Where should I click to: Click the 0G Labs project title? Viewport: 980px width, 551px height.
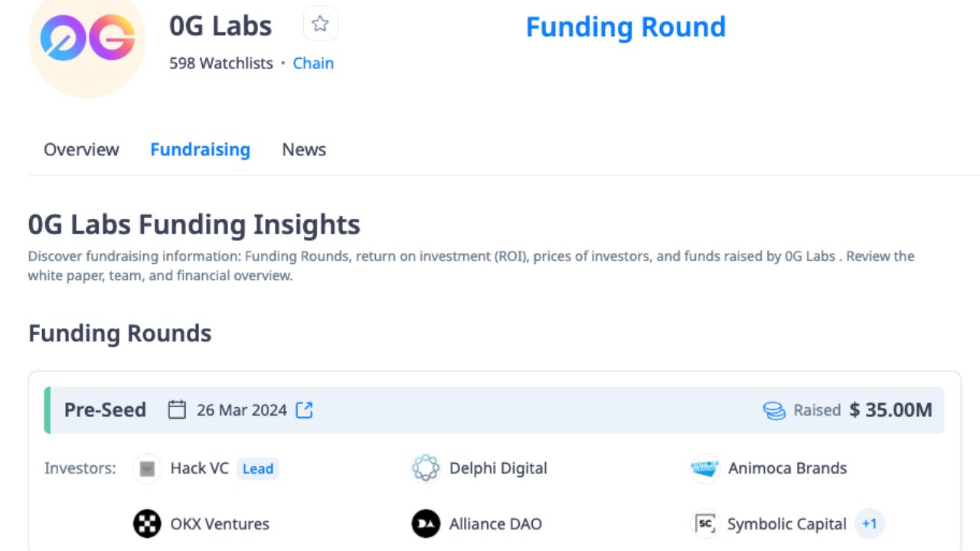click(x=220, y=25)
